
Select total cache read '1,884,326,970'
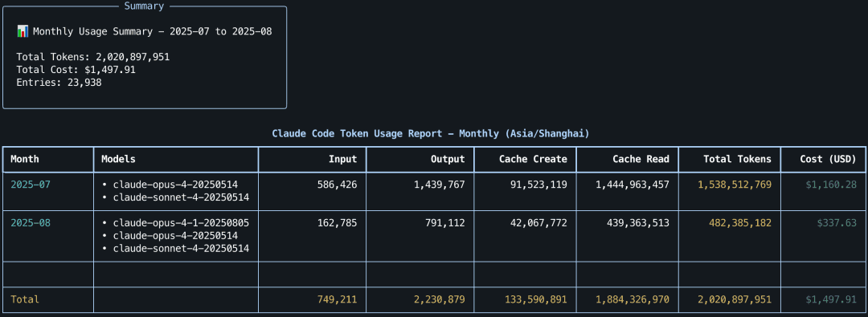click(633, 299)
